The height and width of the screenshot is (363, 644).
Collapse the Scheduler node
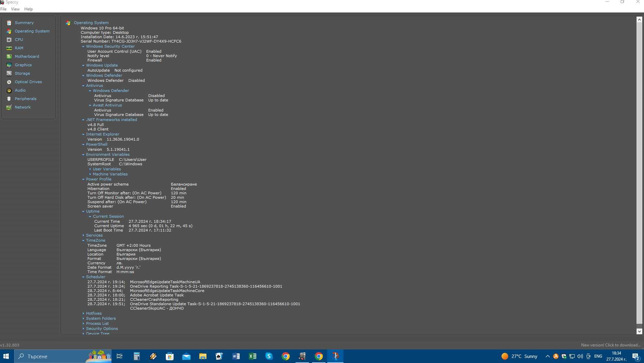pyautogui.click(x=83, y=277)
